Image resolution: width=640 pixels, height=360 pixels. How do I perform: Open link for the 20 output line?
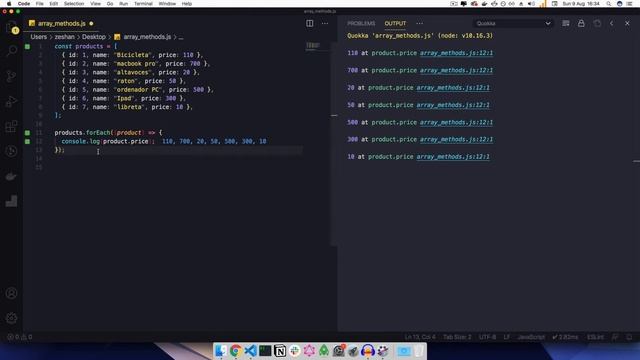pos(453,87)
